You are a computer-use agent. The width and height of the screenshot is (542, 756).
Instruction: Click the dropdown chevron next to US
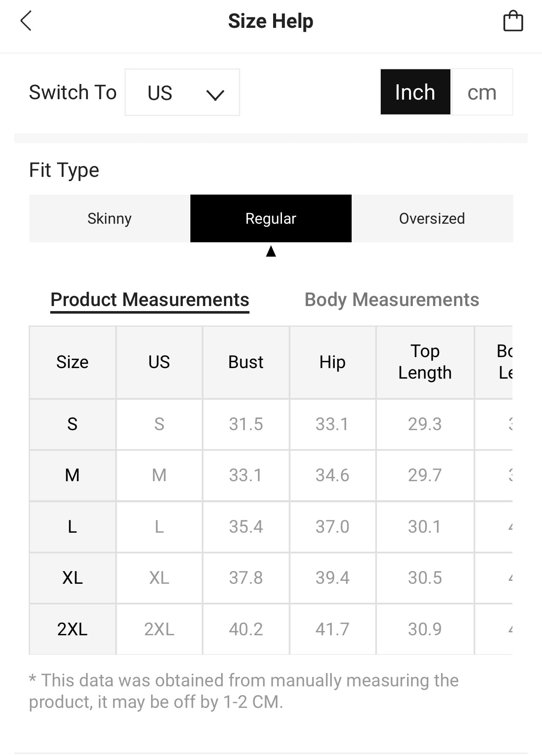(x=215, y=95)
